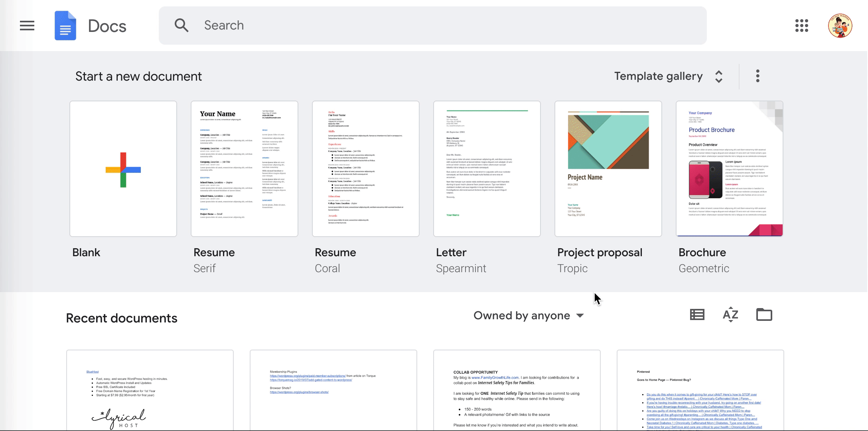This screenshot has height=431, width=868.
Task: Select the list view icon for recent documents
Action: (697, 314)
